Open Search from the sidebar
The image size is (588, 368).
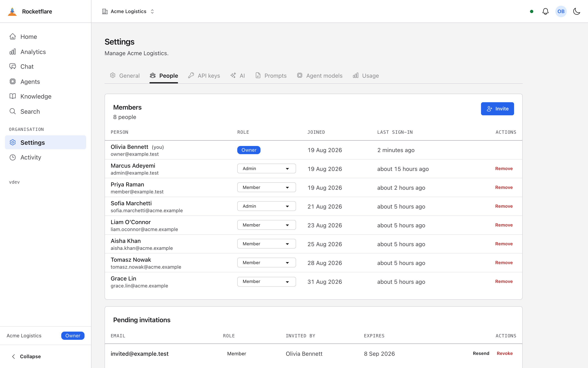click(46, 111)
